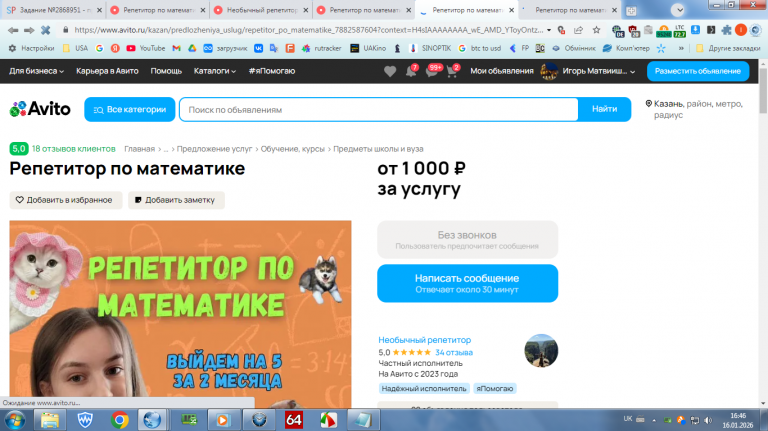Open the tutor ad main image
This screenshot has height=431, width=768.
180,313
